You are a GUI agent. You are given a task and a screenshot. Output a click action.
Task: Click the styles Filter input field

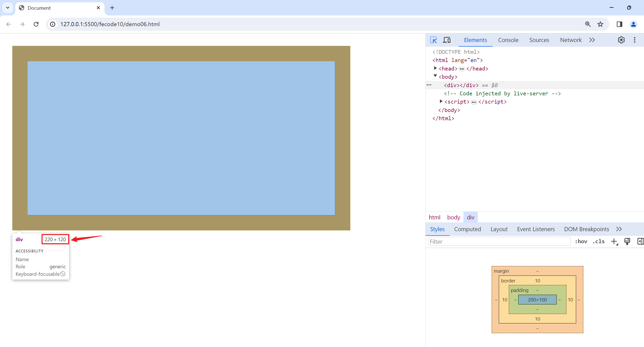coord(499,241)
